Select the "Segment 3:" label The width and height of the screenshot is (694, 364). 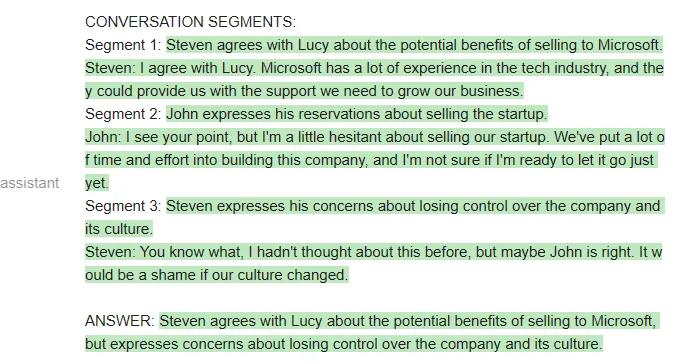[123, 206]
